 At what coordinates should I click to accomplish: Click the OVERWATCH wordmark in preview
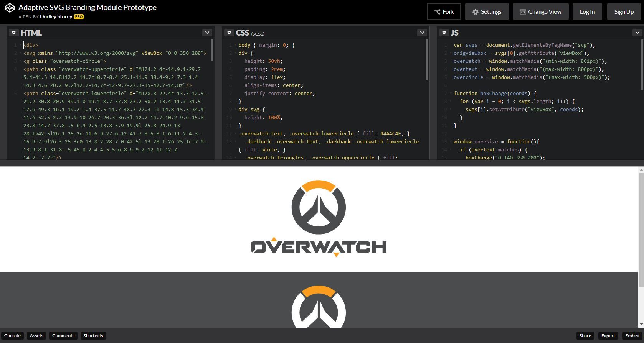(x=319, y=247)
